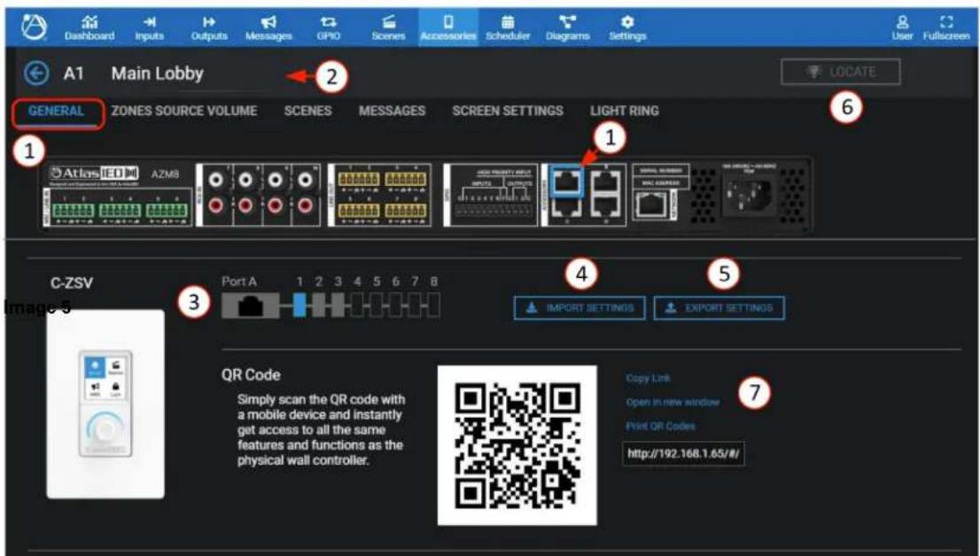The image size is (980, 556).
Task: Switch to ZONES SOURCE VOLUME tab
Action: point(183,112)
